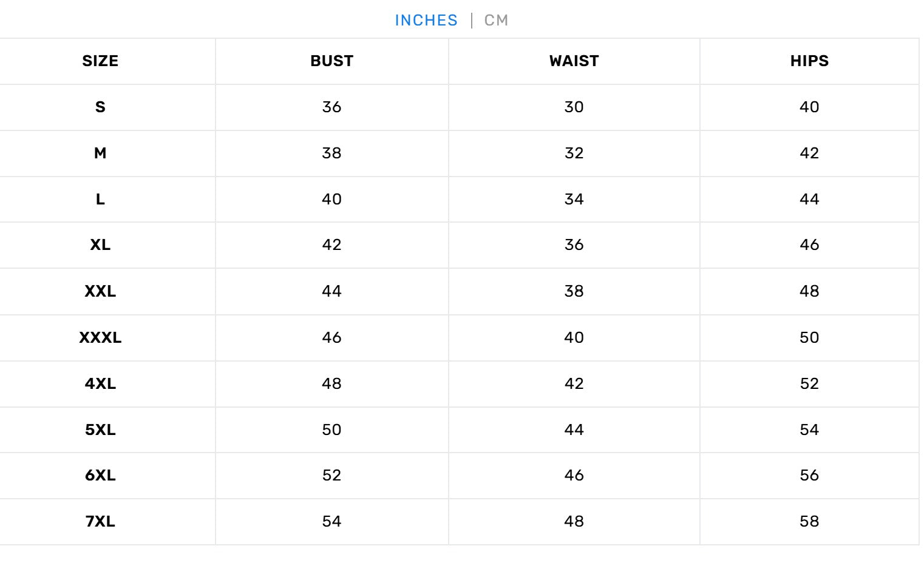Select the XXXL size row label
This screenshot has width=924, height=580.
coord(100,338)
